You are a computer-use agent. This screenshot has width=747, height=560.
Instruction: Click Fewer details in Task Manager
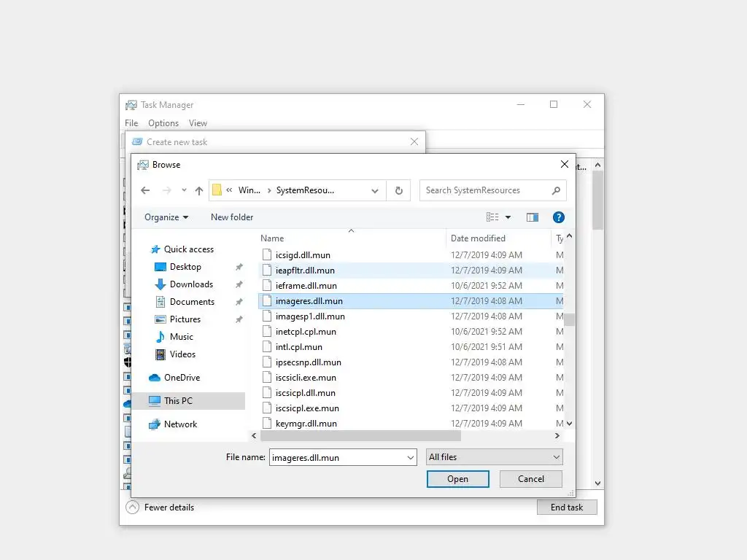160,507
